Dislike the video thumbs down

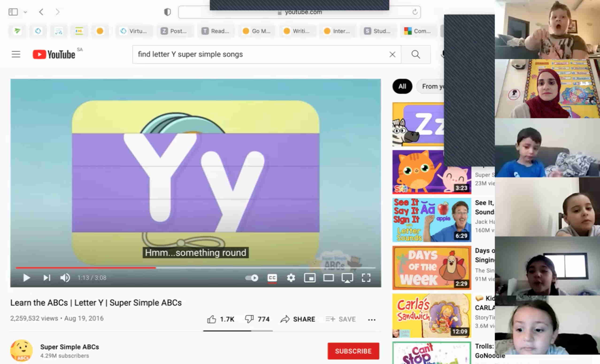tap(257, 319)
